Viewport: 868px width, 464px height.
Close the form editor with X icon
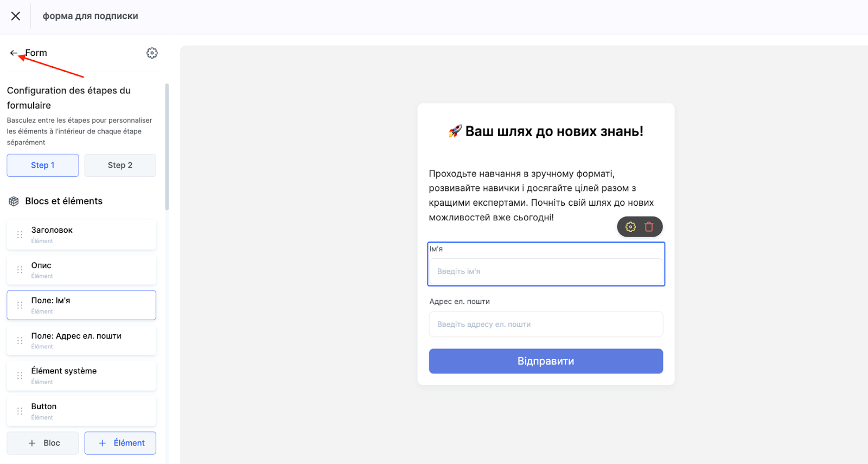coord(16,16)
